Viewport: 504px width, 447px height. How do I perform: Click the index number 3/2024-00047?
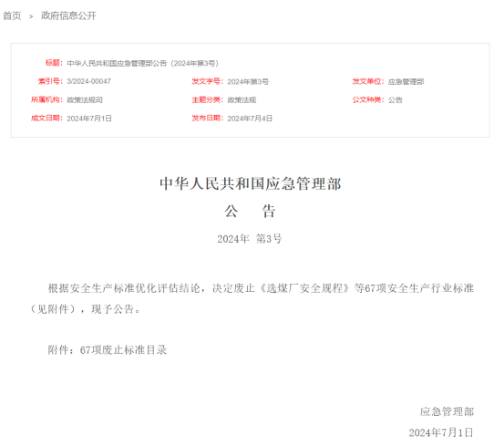tap(89, 81)
